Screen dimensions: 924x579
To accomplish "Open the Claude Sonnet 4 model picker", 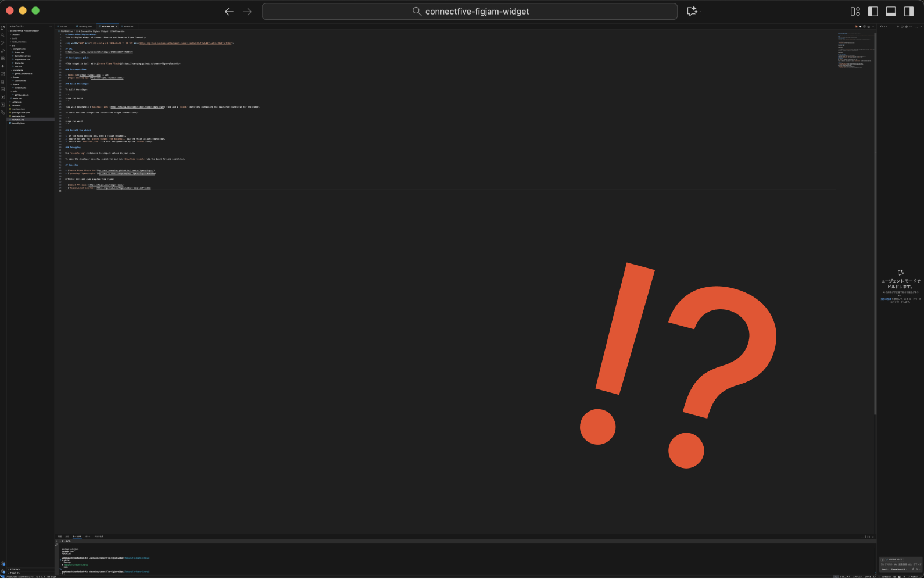I will (898, 569).
